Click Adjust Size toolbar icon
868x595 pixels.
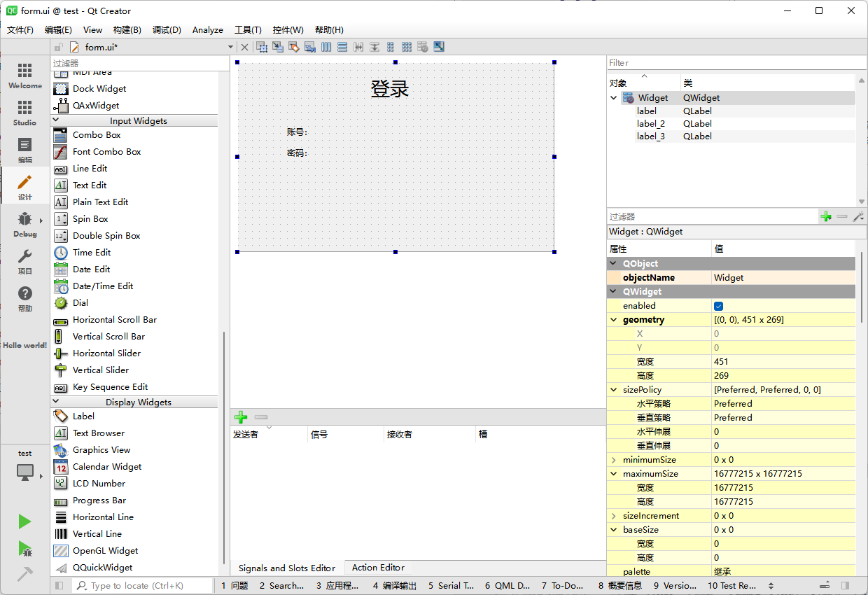click(439, 47)
